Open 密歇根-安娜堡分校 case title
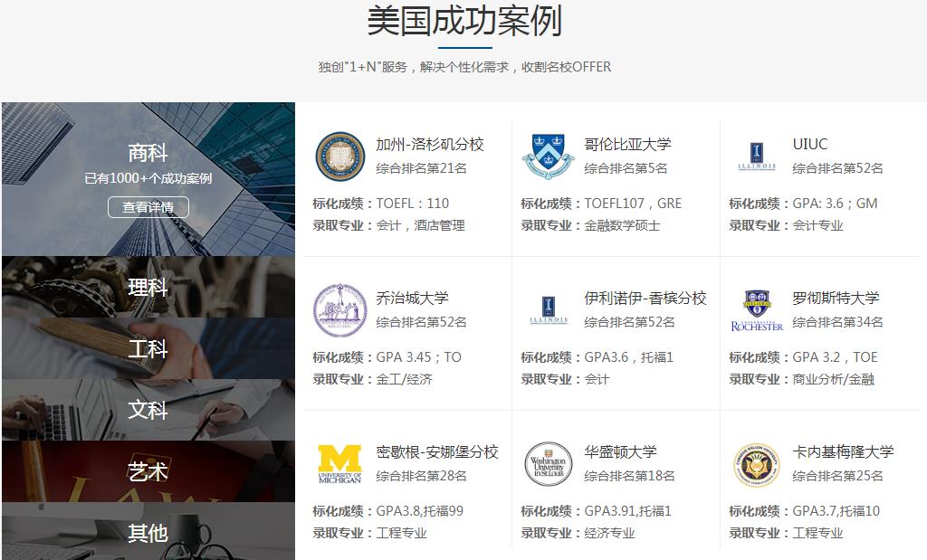The width and height of the screenshot is (927, 560). click(437, 452)
